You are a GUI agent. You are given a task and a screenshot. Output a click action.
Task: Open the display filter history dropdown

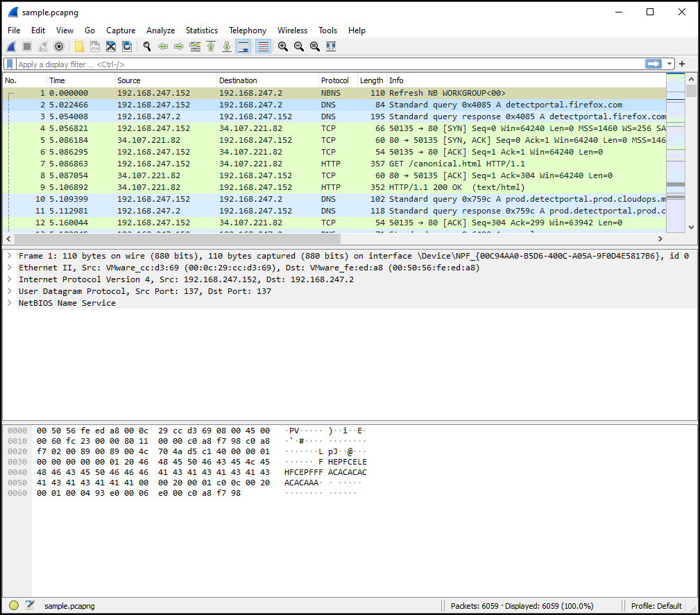click(x=669, y=64)
